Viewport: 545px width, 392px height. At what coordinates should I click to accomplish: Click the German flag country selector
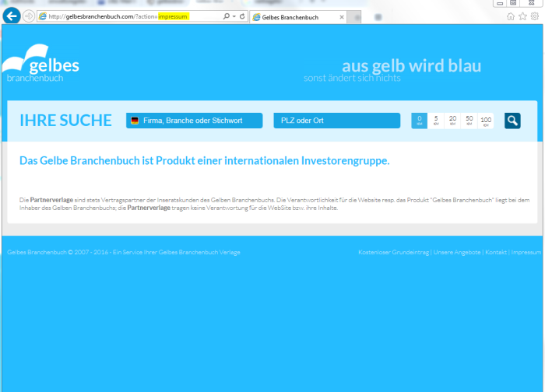coord(135,121)
